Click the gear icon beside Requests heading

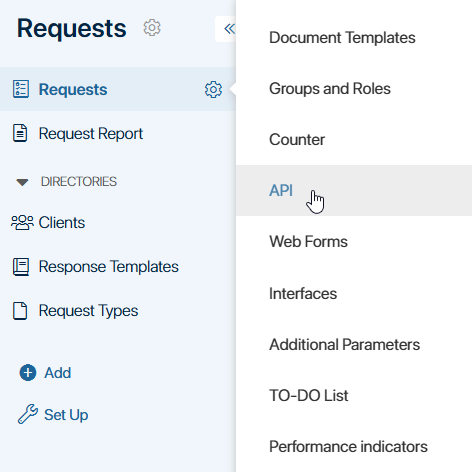click(152, 28)
